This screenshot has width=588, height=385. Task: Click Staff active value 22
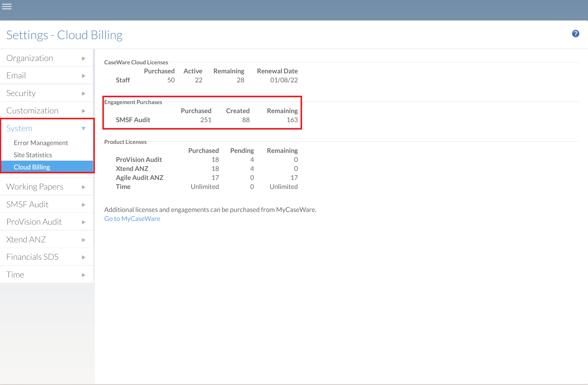point(198,80)
